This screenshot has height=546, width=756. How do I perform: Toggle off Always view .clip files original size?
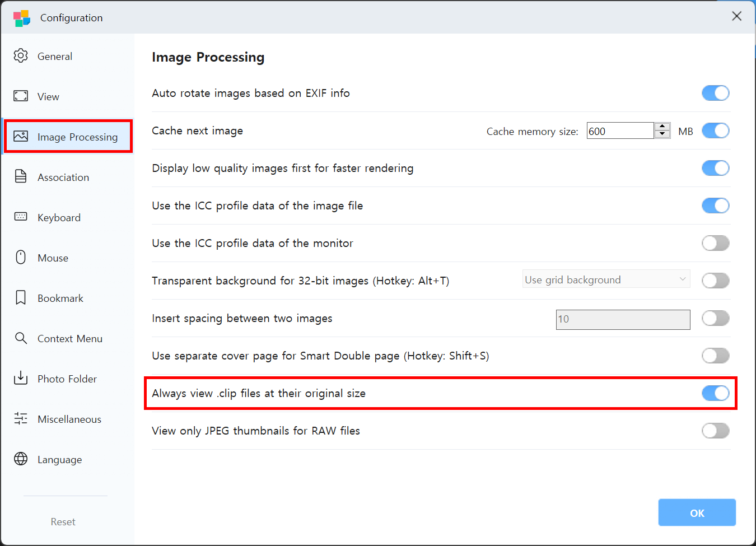tap(715, 393)
